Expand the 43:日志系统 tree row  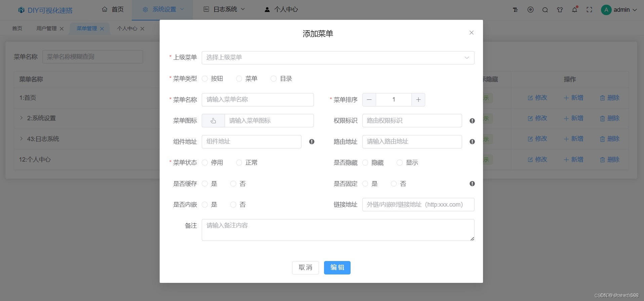click(x=21, y=139)
